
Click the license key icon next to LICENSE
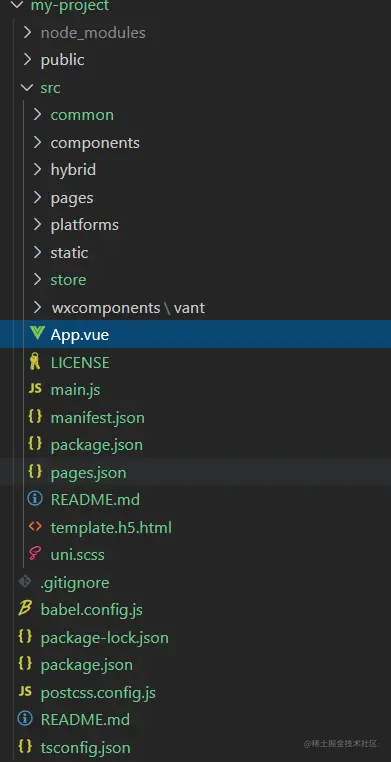click(x=35, y=362)
